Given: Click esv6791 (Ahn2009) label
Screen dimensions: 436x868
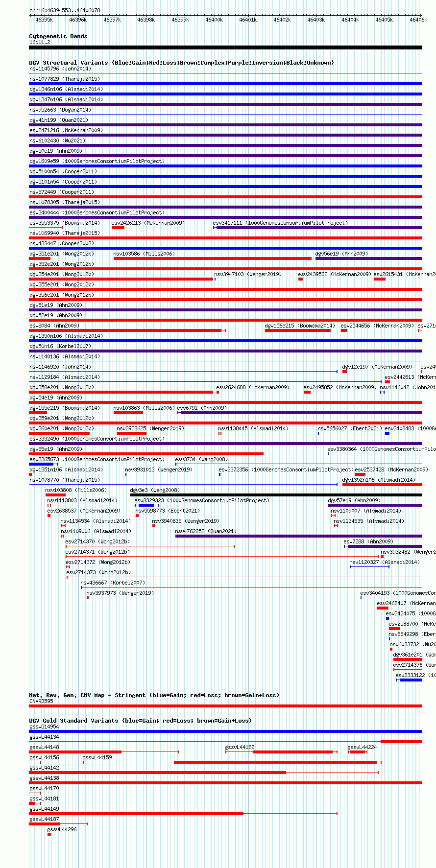Looking at the screenshot, I should click(202, 408).
